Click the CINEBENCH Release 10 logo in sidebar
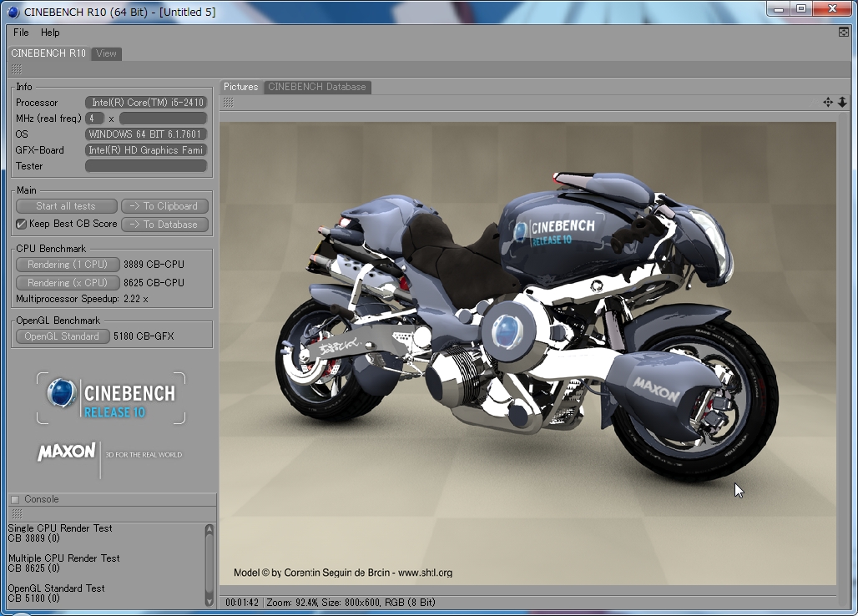This screenshot has height=616, width=858. 111,398
